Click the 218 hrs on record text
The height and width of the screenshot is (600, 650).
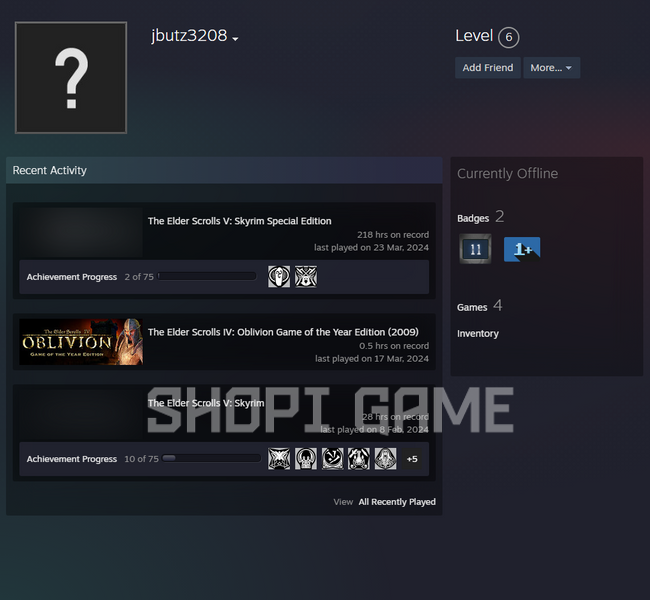[x=393, y=235]
